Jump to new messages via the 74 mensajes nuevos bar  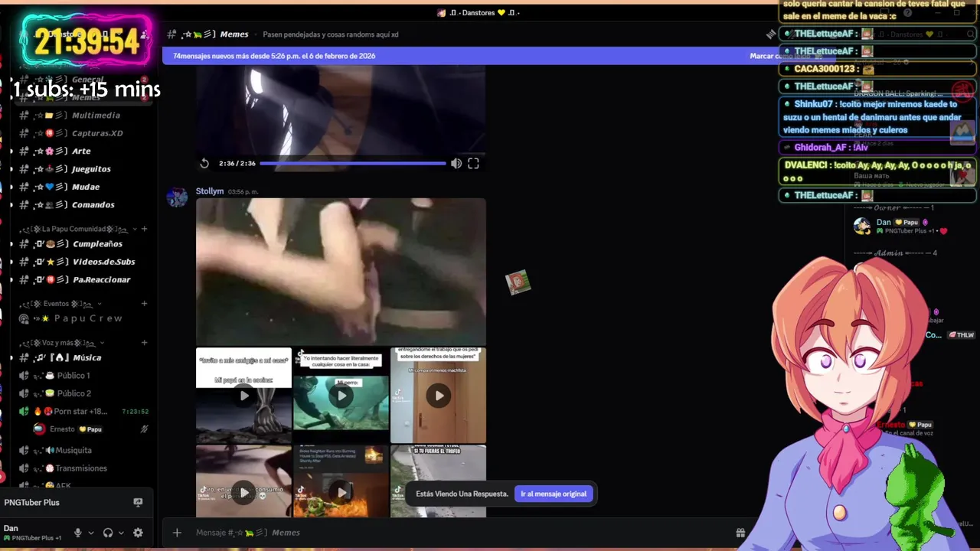tap(274, 56)
